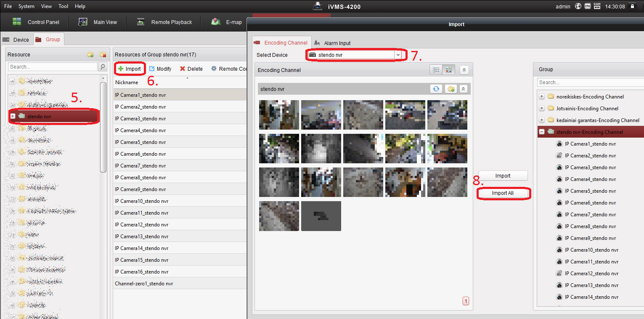The image size is (644, 319).
Task: Select the first camera thumbnail
Action: pyautogui.click(x=279, y=115)
